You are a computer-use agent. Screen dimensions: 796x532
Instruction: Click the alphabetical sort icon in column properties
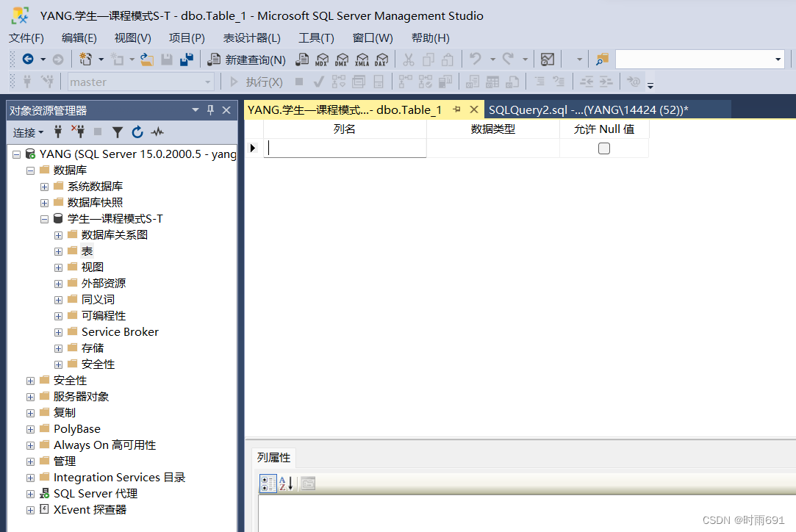286,484
